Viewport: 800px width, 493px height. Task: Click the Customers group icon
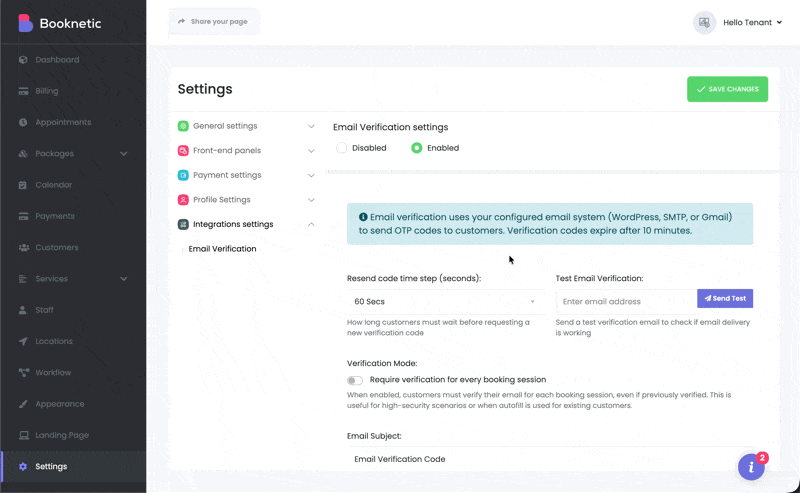coord(23,248)
